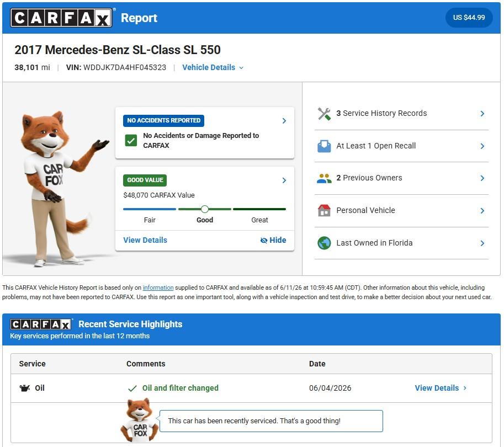Click the open recall envelope icon

click(324, 146)
